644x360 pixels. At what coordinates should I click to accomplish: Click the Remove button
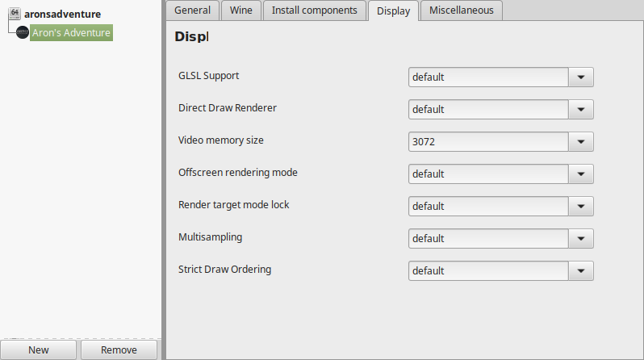(x=119, y=350)
